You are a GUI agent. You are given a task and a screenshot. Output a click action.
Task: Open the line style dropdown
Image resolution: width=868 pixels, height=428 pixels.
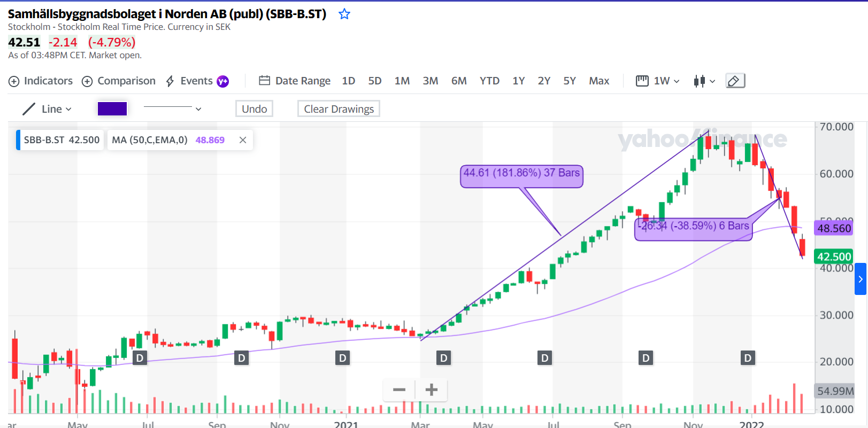172,108
